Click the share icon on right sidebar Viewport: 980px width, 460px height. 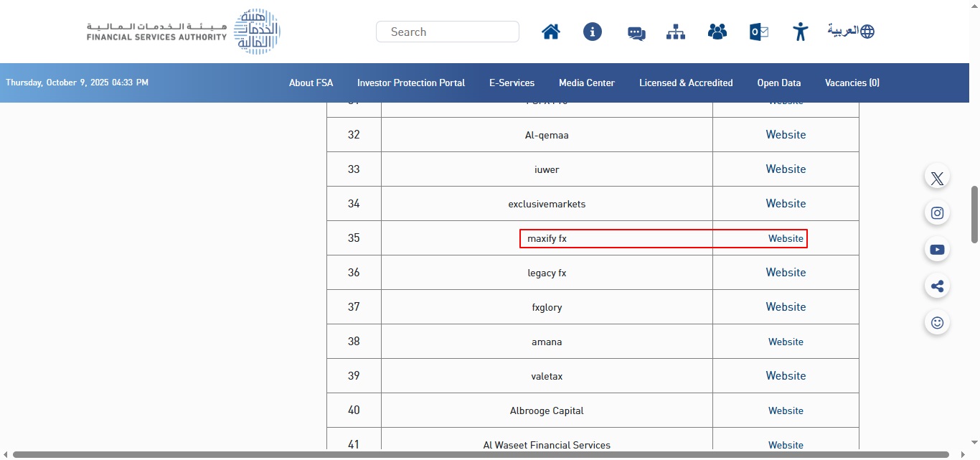tap(937, 286)
